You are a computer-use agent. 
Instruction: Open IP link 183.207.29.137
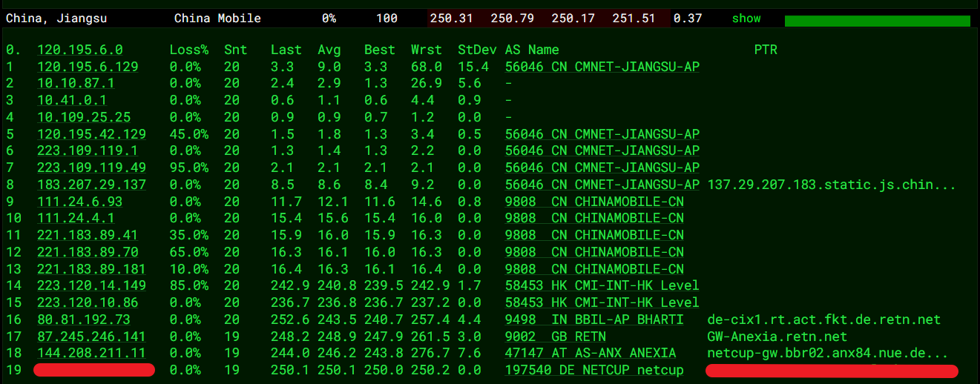tap(91, 185)
